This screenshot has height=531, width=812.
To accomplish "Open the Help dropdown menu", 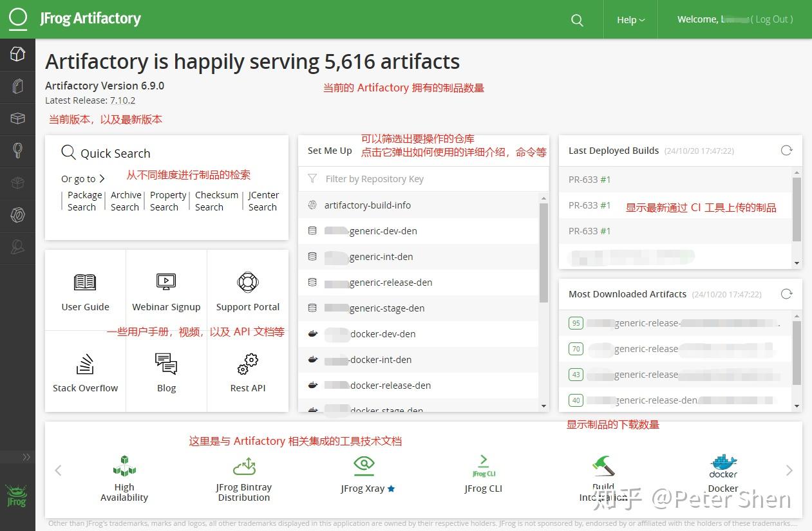I will click(630, 19).
